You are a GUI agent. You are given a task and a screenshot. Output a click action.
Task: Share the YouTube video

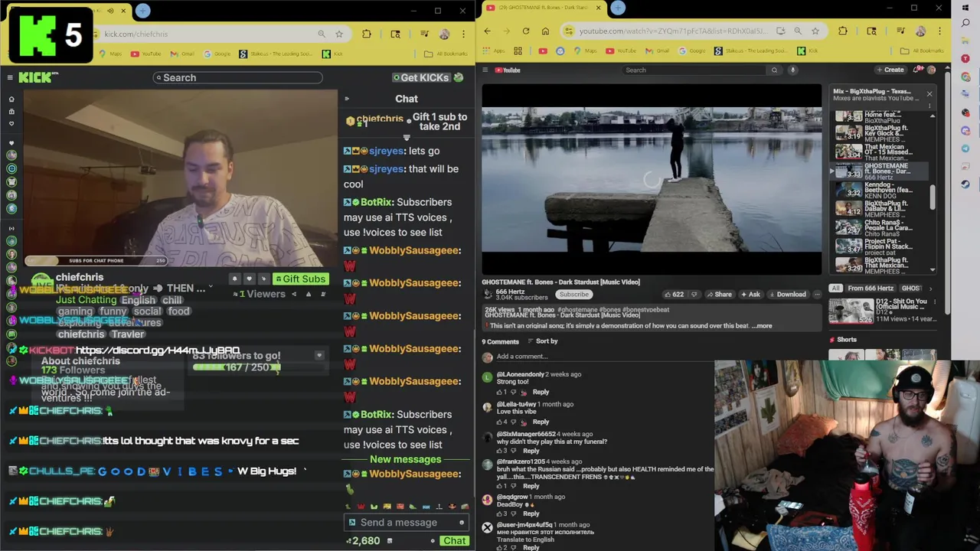pyautogui.click(x=719, y=294)
